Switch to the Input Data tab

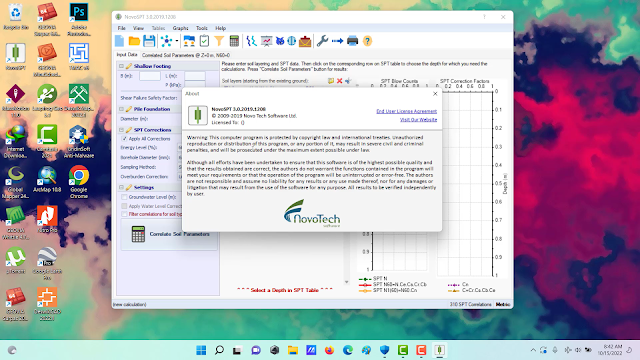click(x=127, y=55)
